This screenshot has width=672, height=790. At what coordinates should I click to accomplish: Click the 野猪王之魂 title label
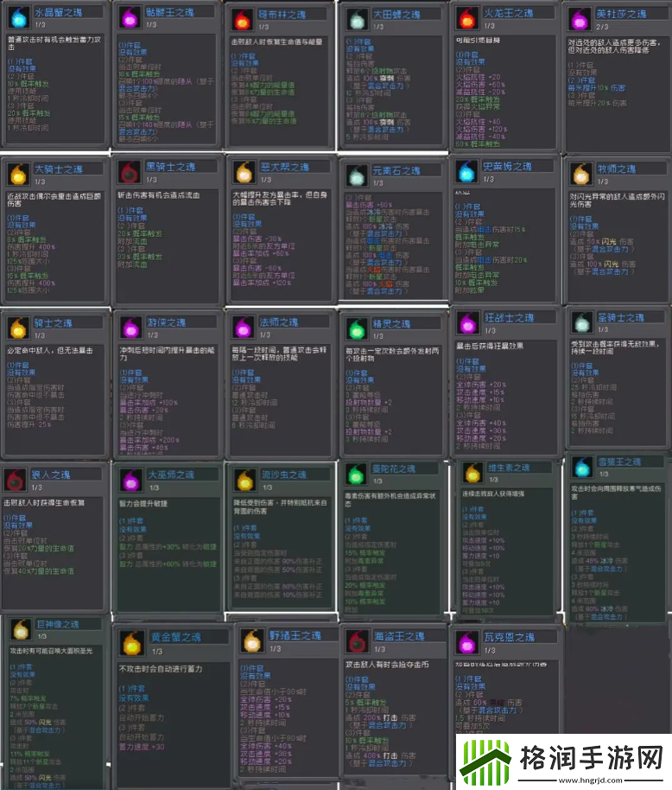(295, 635)
